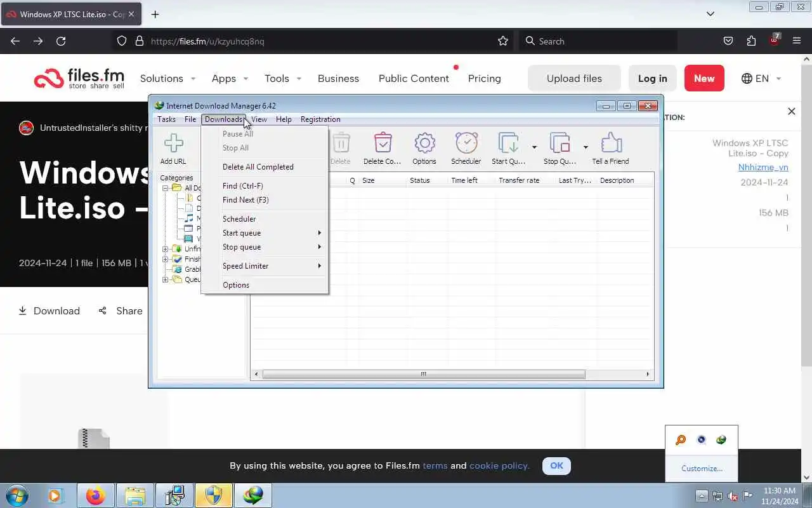Click the Add URL toolbar icon

pos(173,148)
